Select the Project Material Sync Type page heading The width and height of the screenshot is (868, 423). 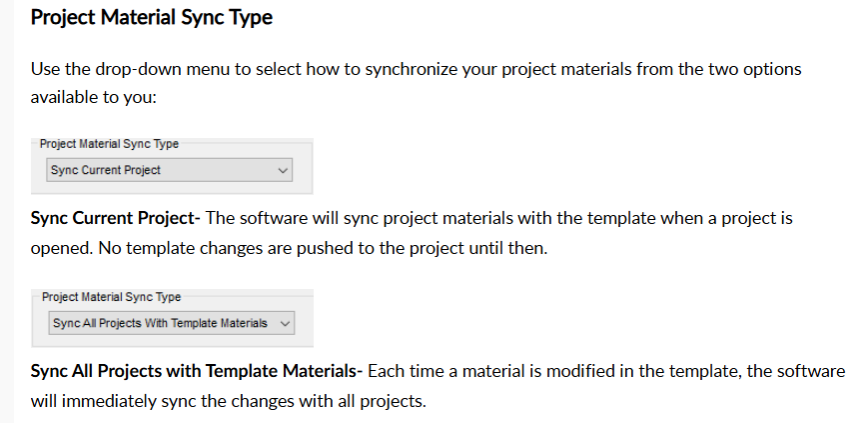(x=151, y=17)
